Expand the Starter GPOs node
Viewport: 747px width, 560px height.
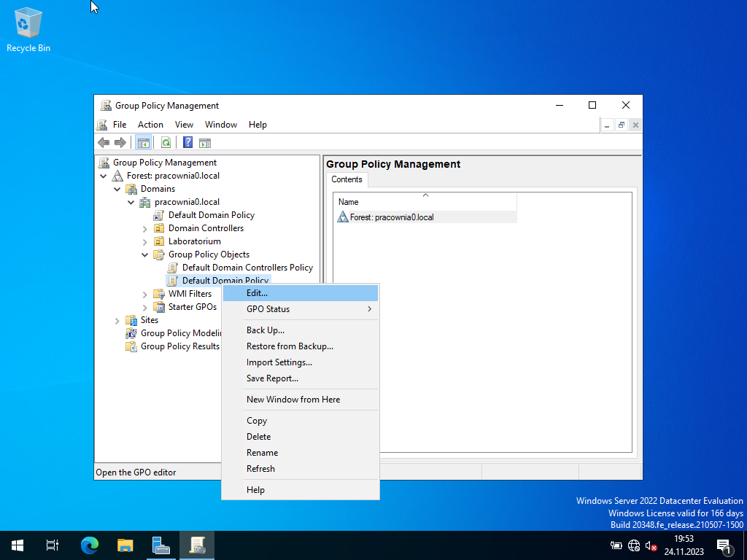(145, 307)
